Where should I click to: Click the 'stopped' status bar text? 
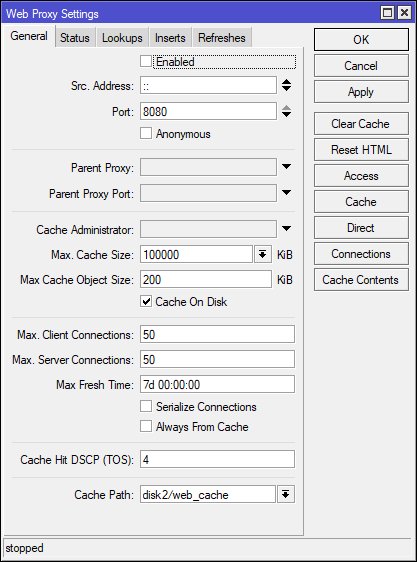[24, 548]
